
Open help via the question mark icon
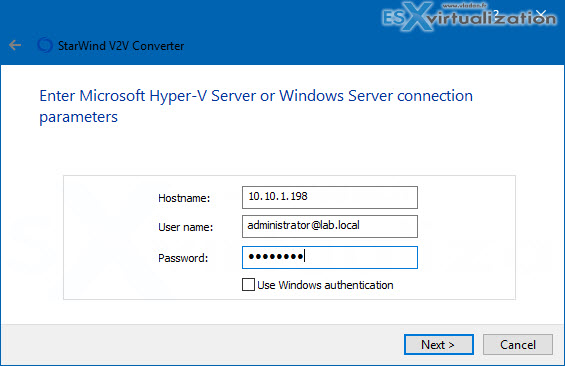coord(496,14)
